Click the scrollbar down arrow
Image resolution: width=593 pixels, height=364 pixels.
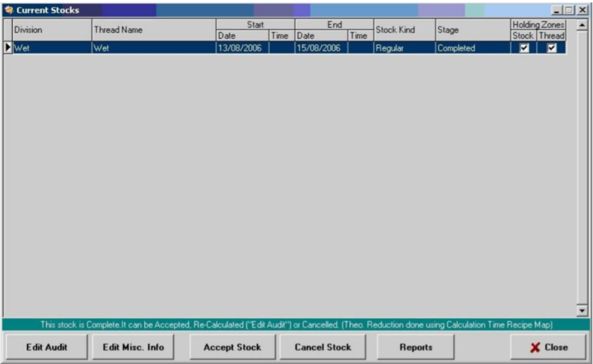pyautogui.click(x=582, y=311)
